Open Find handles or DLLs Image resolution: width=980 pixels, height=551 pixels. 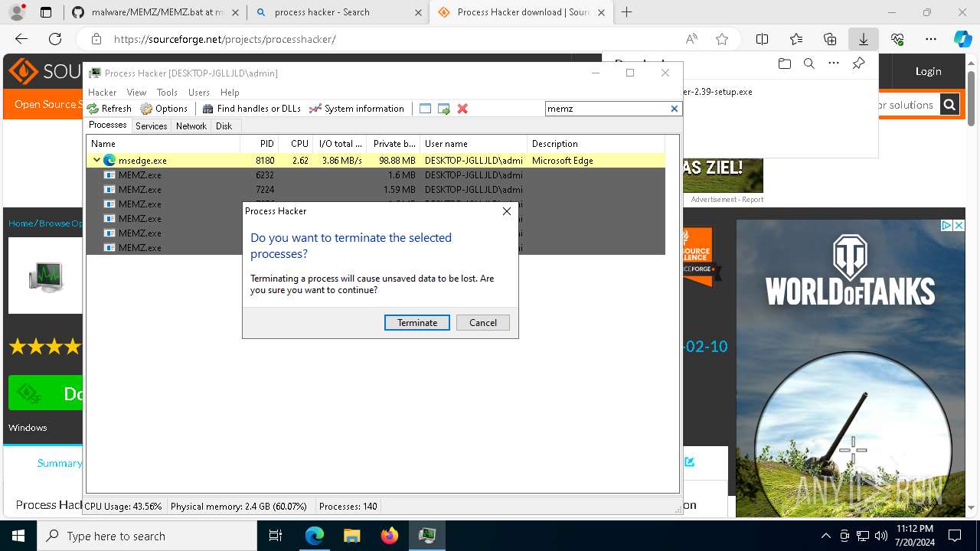coord(251,109)
